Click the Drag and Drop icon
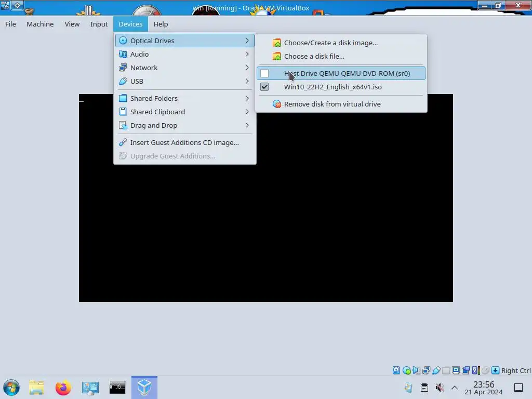 tap(123, 125)
